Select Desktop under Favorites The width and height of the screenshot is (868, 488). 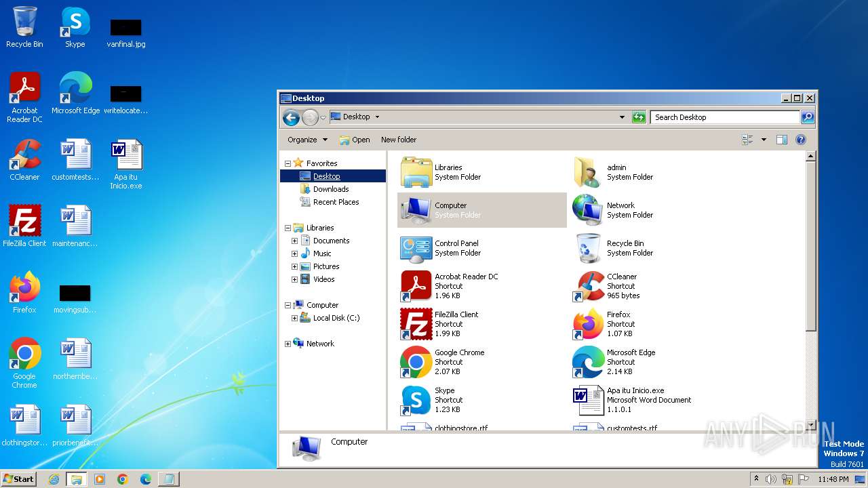[327, 176]
